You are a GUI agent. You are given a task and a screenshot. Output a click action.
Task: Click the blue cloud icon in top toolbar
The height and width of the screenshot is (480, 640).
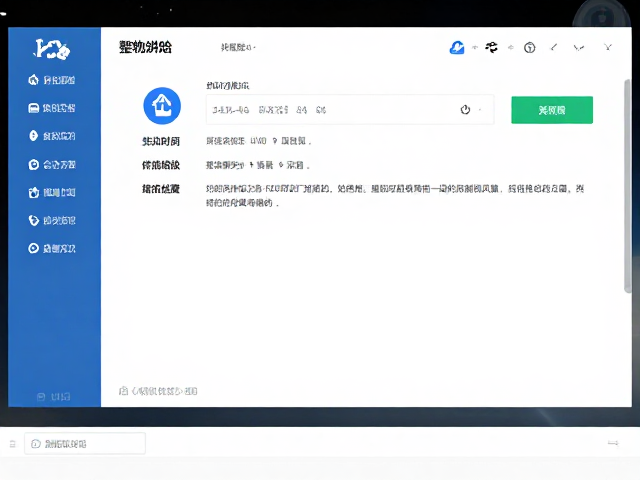[x=457, y=48]
